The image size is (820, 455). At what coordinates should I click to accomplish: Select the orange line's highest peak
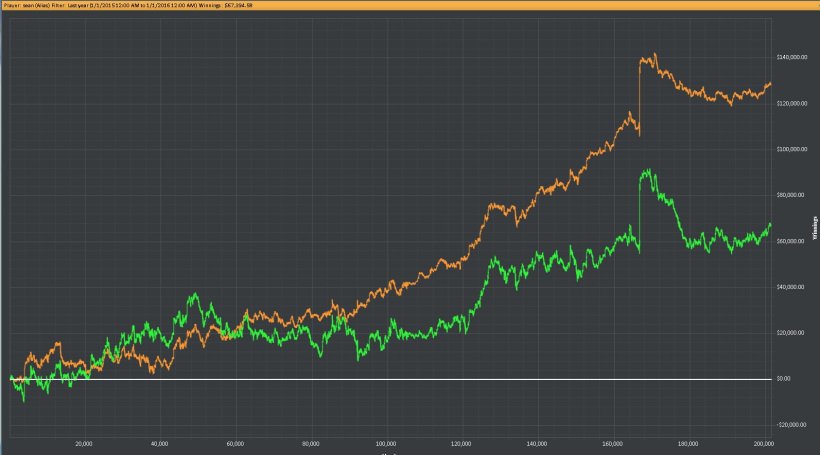click(x=655, y=54)
